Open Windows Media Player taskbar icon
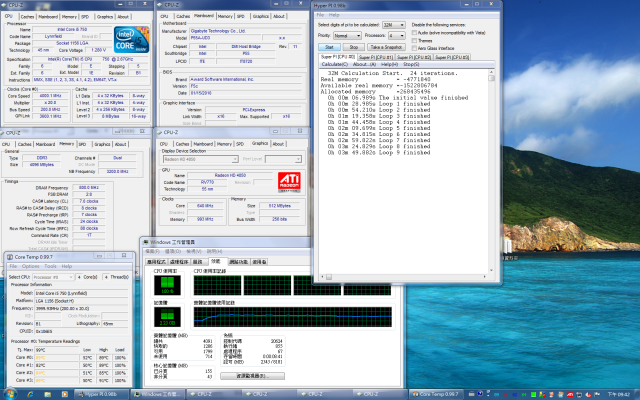Viewport: 640px width, 400px height. click(64, 394)
